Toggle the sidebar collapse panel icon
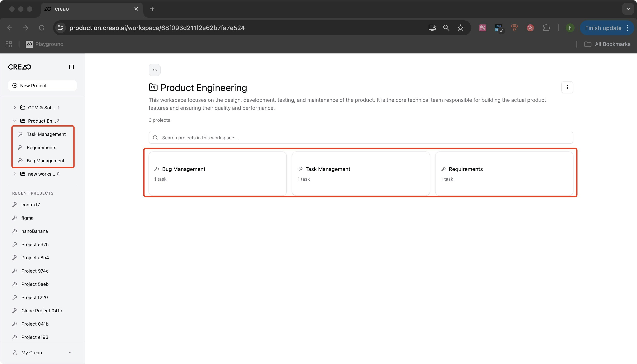Screen dimensions: 637x364 [71, 67]
